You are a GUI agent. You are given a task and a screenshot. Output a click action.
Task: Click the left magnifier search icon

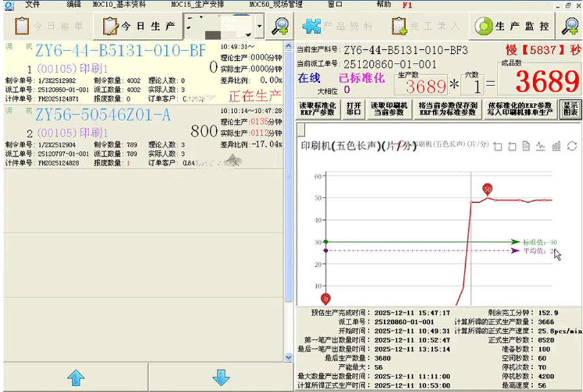[280, 27]
